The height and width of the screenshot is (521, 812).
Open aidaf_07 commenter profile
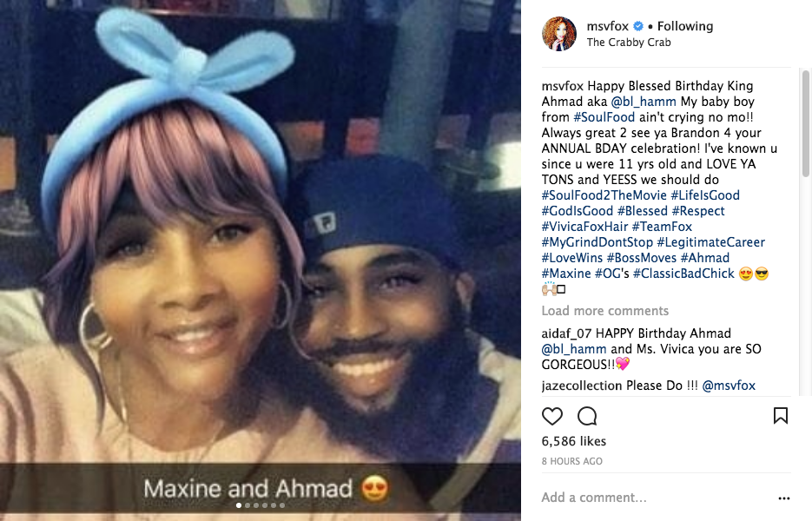[566, 333]
